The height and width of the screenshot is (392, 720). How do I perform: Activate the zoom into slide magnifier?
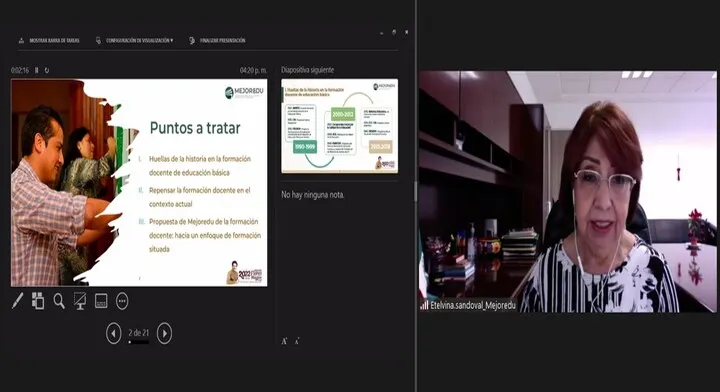(x=59, y=301)
